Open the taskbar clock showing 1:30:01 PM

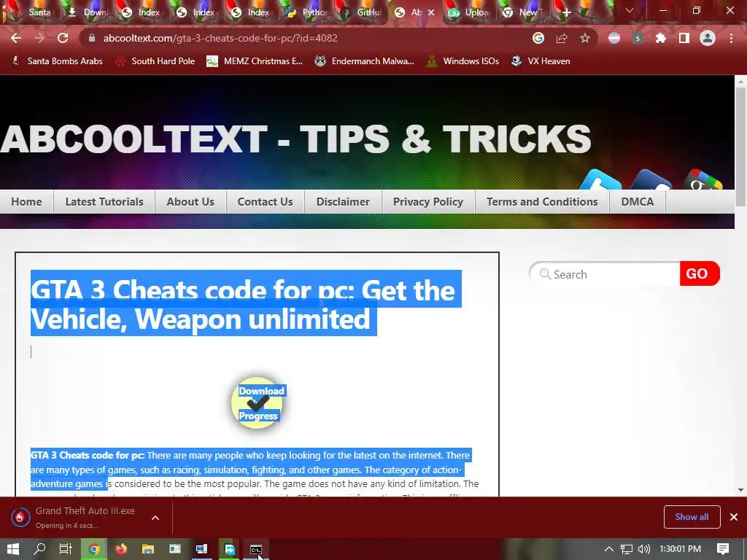click(x=681, y=549)
